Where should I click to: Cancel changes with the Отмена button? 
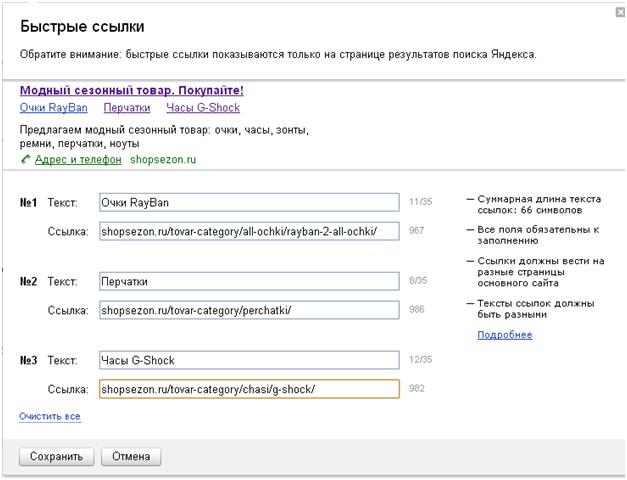tap(131, 457)
